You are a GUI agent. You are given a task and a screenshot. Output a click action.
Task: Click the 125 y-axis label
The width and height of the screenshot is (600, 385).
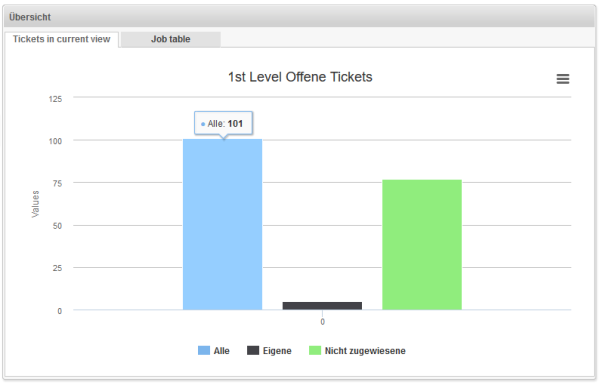[55, 99]
